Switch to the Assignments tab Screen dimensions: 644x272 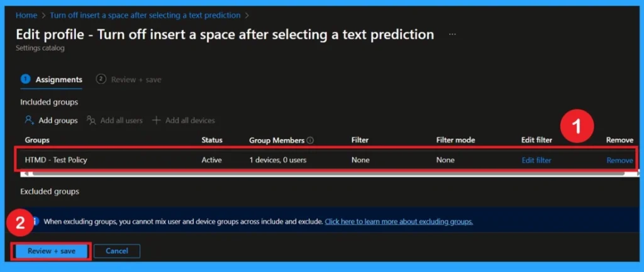coord(58,80)
